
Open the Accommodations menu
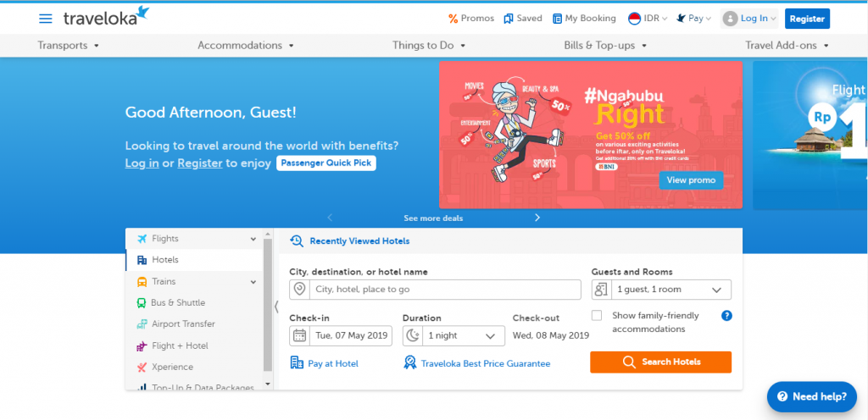pos(246,46)
